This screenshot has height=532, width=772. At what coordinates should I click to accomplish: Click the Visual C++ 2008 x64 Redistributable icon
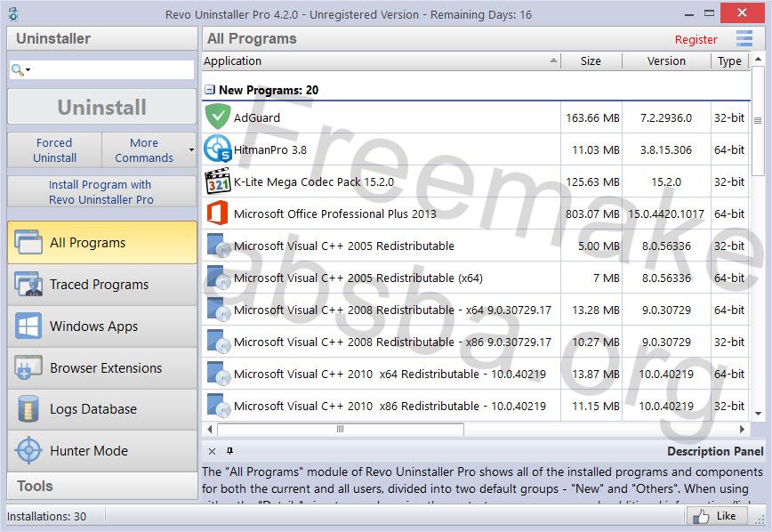[x=219, y=310]
